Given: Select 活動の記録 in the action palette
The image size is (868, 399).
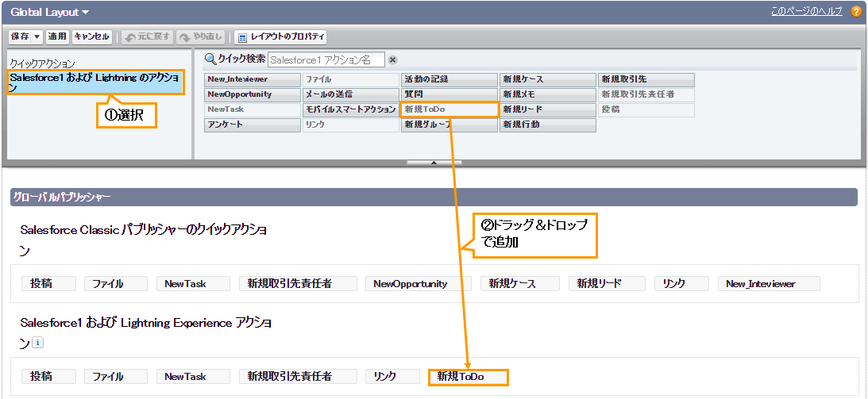Looking at the screenshot, I should click(x=449, y=79).
